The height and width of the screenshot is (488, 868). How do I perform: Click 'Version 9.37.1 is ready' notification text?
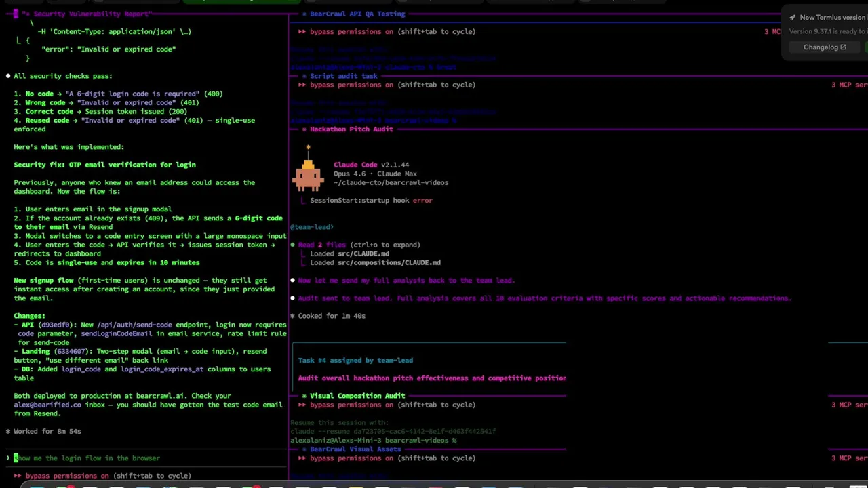828,31
